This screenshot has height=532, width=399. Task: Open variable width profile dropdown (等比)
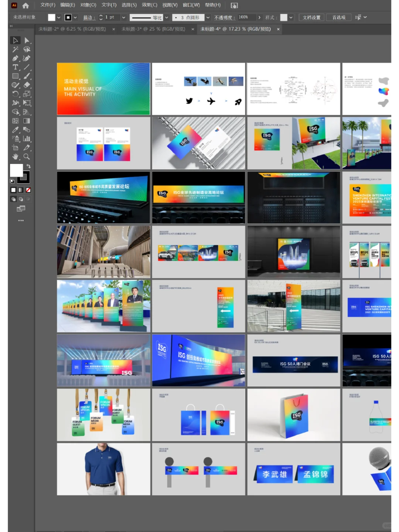coord(167,17)
